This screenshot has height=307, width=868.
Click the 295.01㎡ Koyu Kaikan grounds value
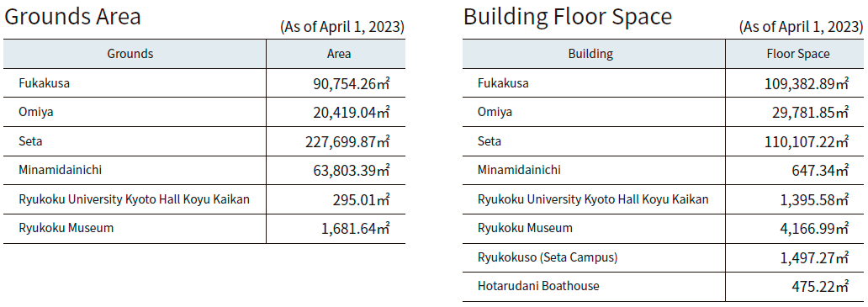(360, 199)
